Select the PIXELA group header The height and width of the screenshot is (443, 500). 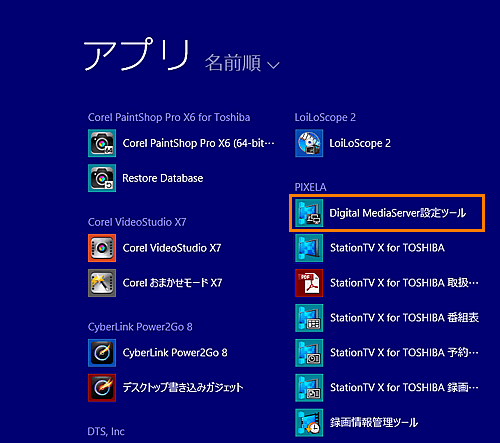310,187
